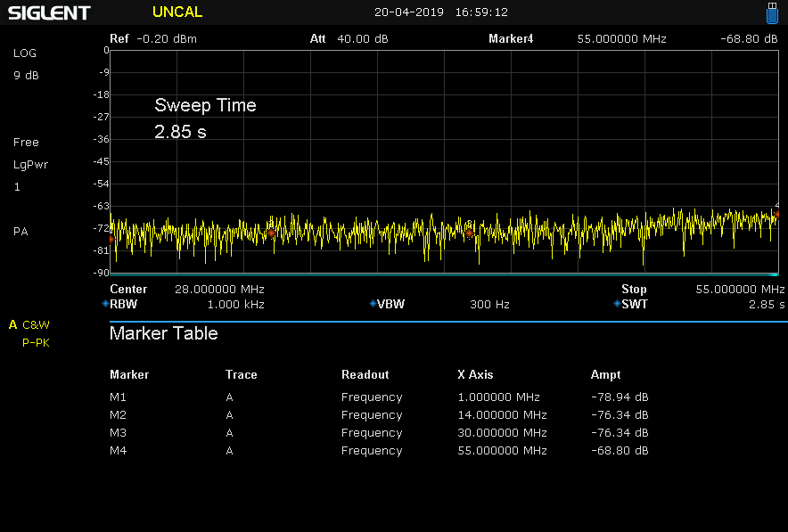Select the M3 row at 30 MHz
Image resolution: width=788 pixels, height=532 pixels.
pos(379,433)
